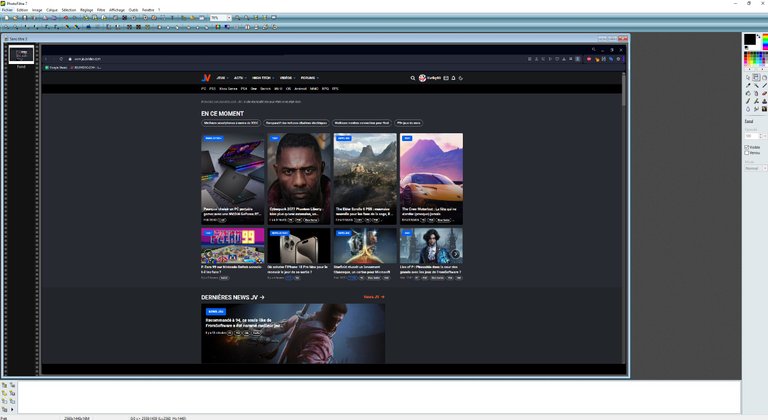Select the Fill bucket tool
This screenshot has width=768, height=420.
pyautogui.click(x=748, y=93)
